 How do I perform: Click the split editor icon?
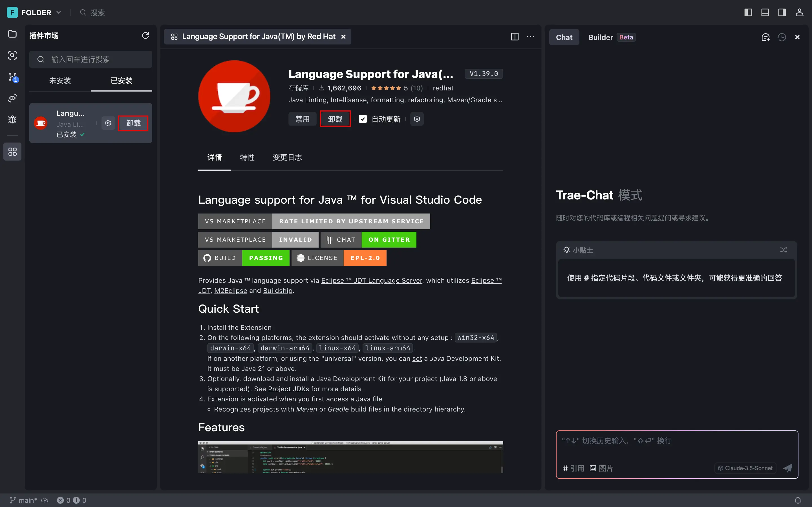tap(514, 37)
